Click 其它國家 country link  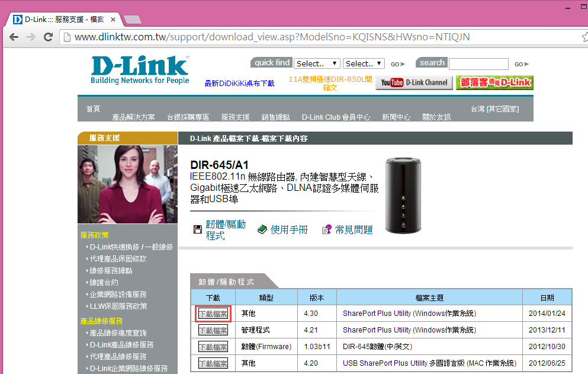503,109
